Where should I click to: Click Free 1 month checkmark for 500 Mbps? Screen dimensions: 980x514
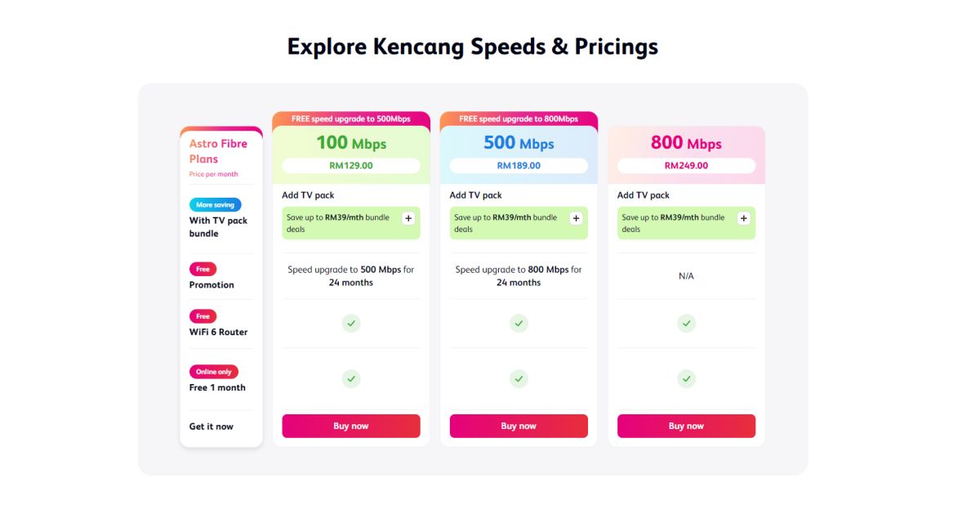click(519, 379)
